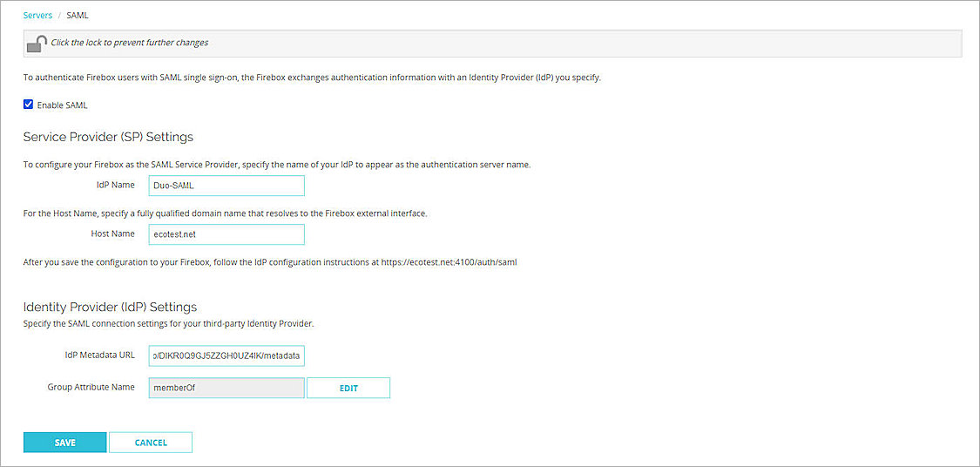Click the 'Enable SAML' label text

(x=62, y=105)
